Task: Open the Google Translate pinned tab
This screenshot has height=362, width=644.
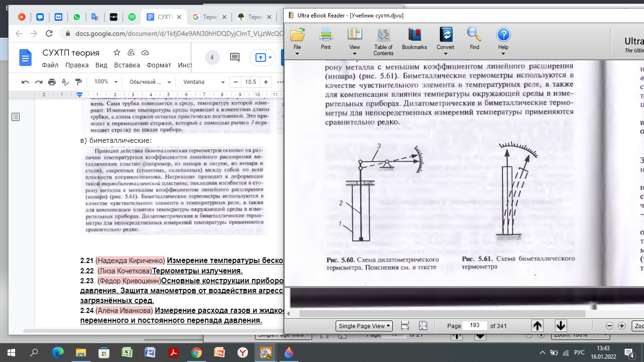Action: (x=95, y=17)
